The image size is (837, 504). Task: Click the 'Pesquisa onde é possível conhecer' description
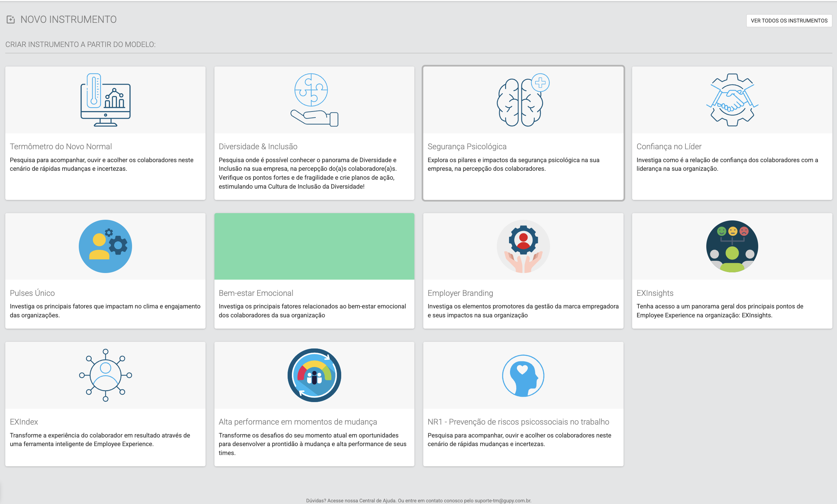pyautogui.click(x=308, y=173)
